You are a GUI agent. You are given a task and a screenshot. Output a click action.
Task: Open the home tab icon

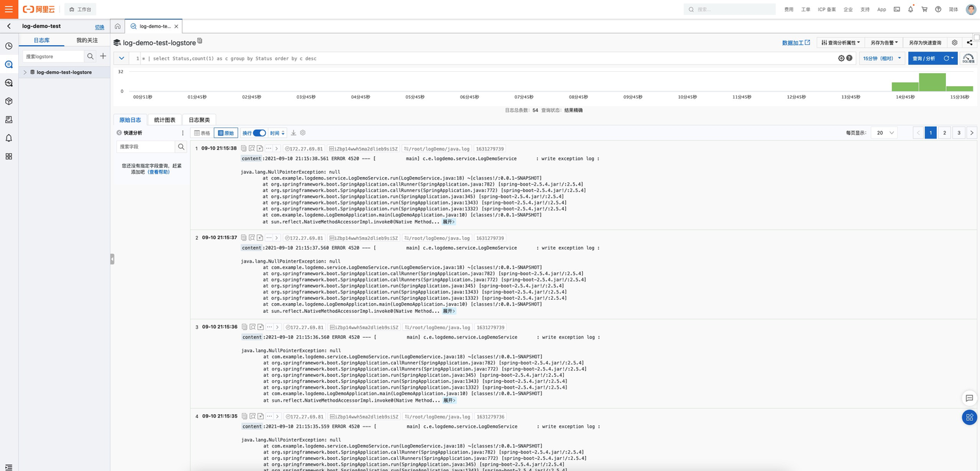click(118, 26)
